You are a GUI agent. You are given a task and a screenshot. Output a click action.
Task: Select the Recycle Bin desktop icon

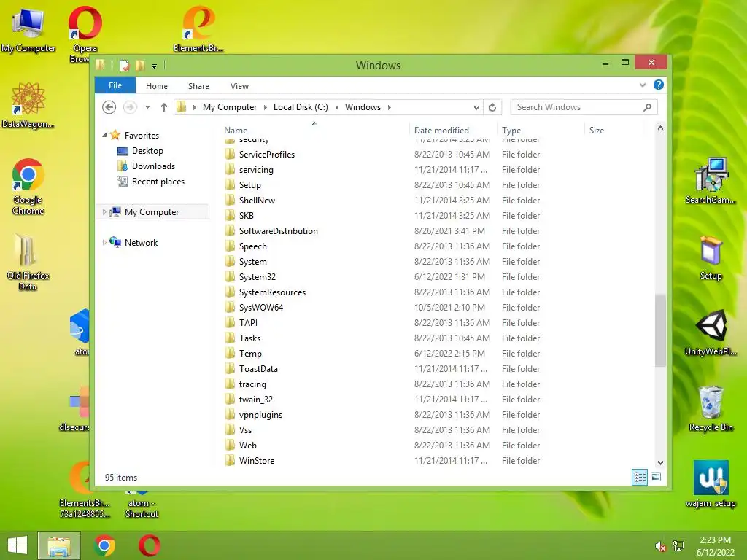click(x=711, y=408)
